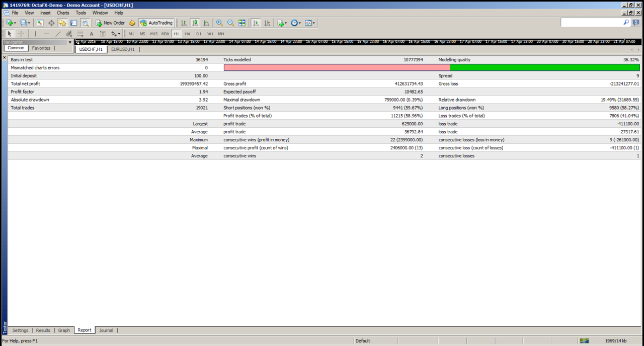Open the Templates dropdown
Image resolution: width=644 pixels, height=346 pixels.
point(313,23)
